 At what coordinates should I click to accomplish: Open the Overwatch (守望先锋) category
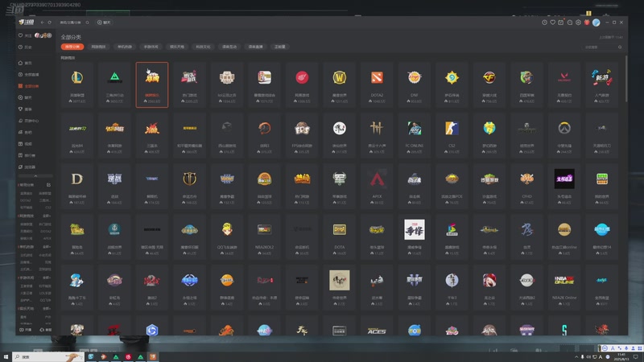click(564, 135)
